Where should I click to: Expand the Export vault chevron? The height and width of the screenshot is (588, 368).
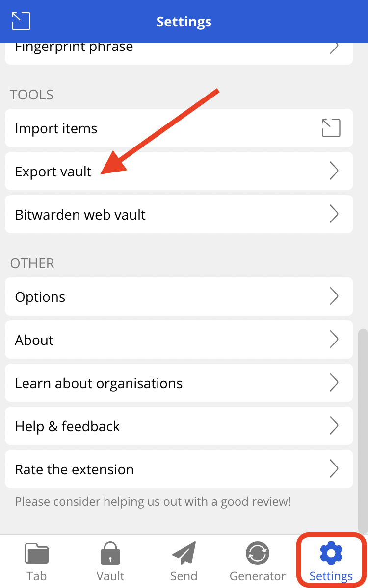[x=334, y=171]
